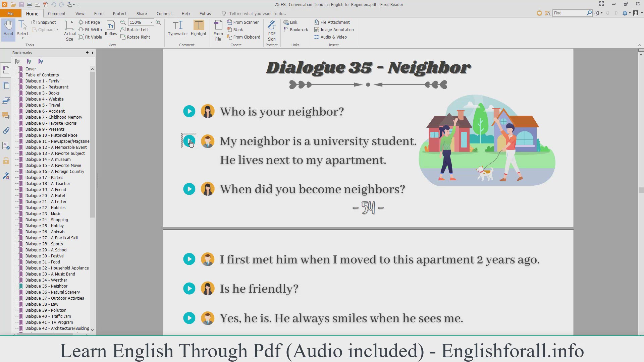Play audio for 'When did you become neighbors?'
The height and width of the screenshot is (362, 644).
189,189
